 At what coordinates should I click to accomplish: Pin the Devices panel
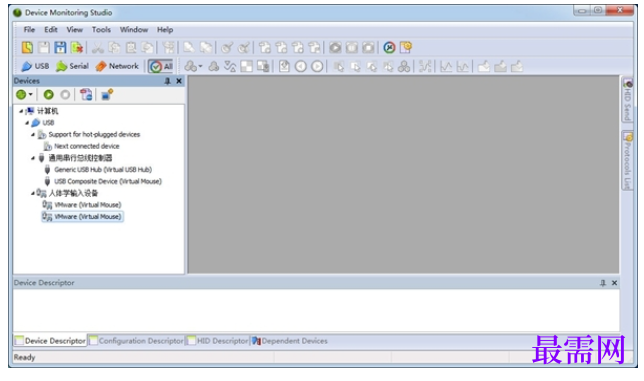tap(168, 81)
